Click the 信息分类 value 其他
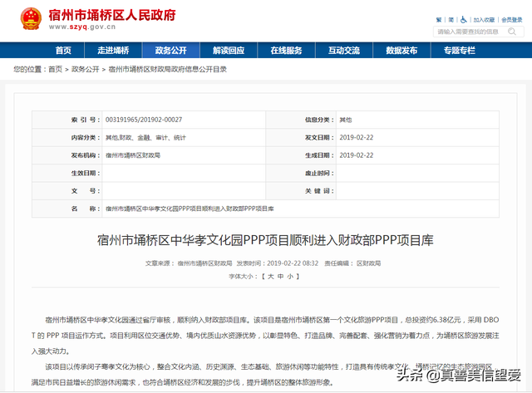Viewport: 532px width, 393px height. [x=346, y=120]
